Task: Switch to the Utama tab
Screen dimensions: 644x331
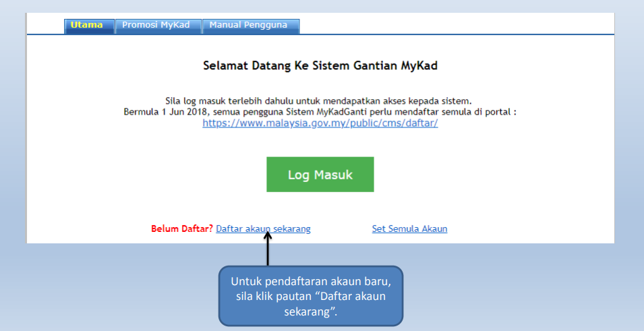Action: (86, 26)
